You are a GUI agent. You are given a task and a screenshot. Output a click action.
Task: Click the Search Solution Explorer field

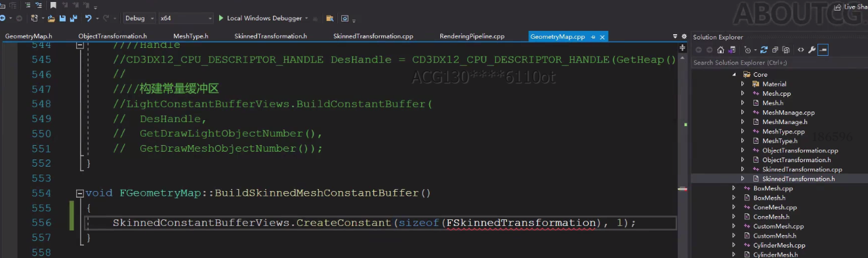[779, 62]
